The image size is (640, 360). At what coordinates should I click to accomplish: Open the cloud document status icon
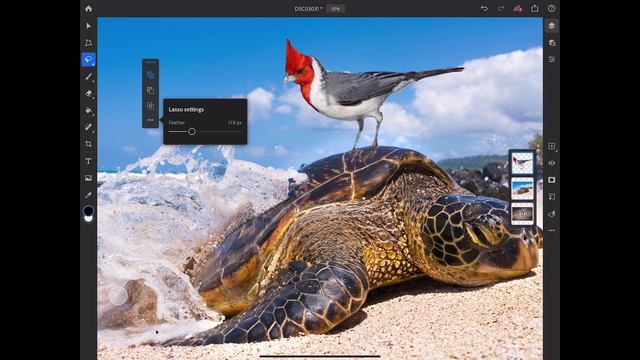(518, 9)
